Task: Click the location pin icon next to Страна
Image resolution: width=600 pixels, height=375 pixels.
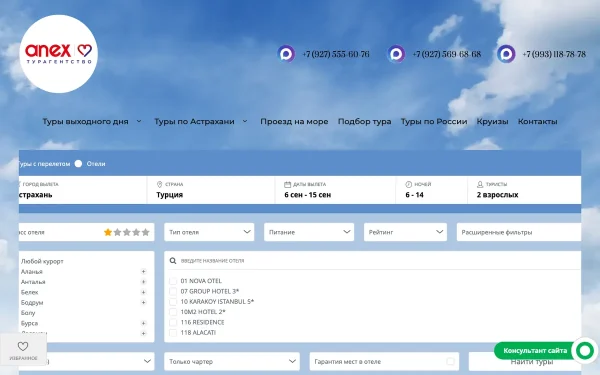Action: [160, 184]
